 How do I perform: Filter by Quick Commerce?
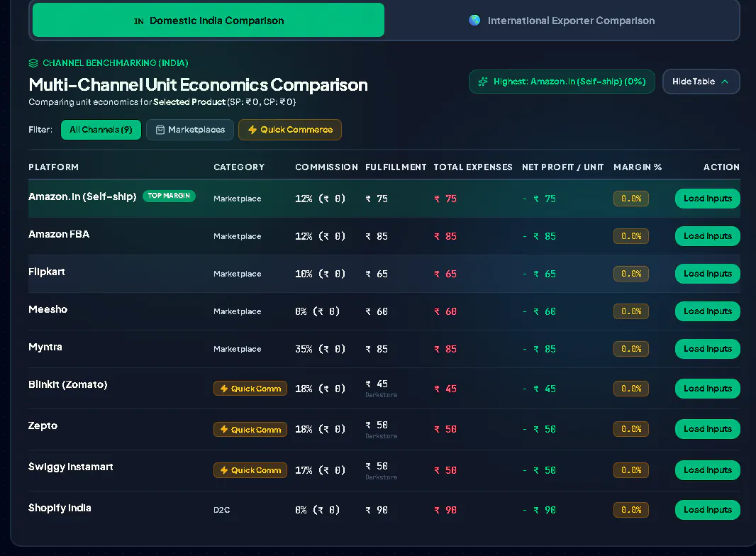pyautogui.click(x=290, y=130)
